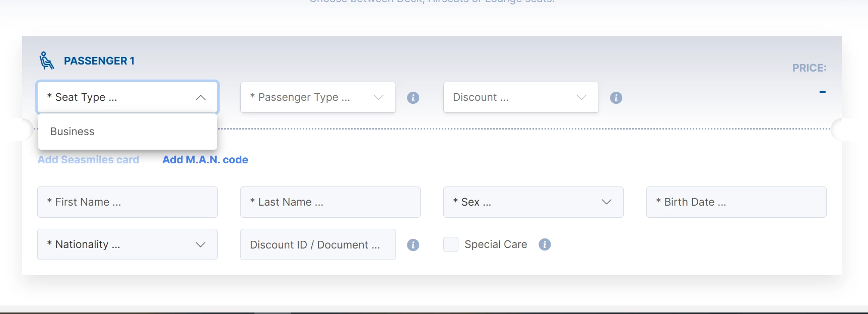Click info icon next to Passenger Type
This screenshot has width=868, height=314.
(413, 98)
